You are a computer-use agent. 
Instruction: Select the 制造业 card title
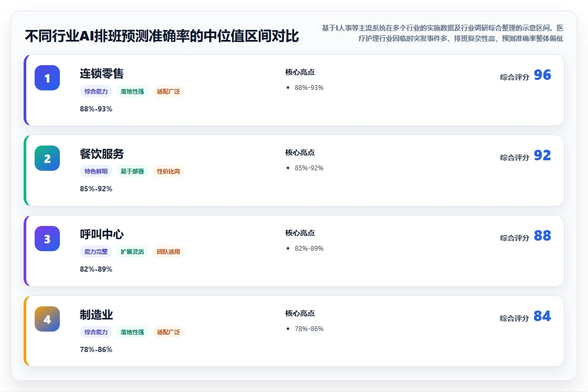tap(97, 315)
